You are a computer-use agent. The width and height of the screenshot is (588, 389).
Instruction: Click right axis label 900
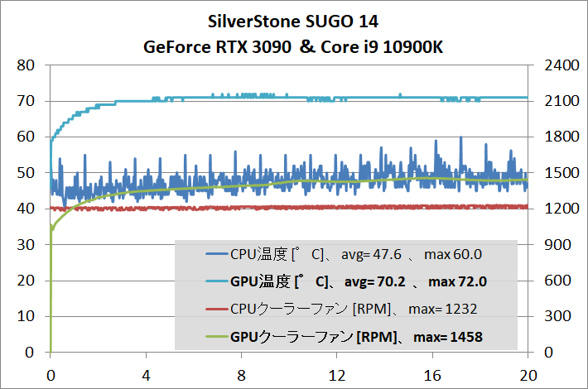tap(557, 245)
